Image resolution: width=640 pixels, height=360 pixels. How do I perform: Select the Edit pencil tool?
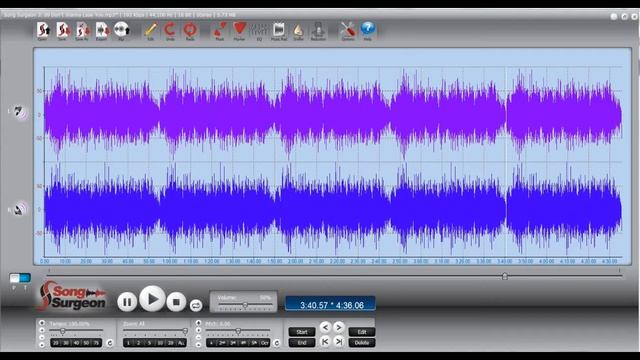pyautogui.click(x=151, y=31)
